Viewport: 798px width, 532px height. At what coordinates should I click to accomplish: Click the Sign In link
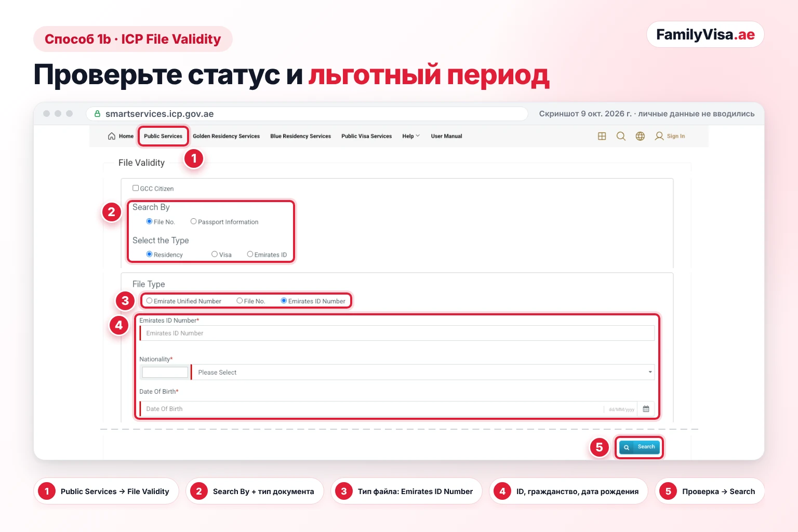[676, 136]
